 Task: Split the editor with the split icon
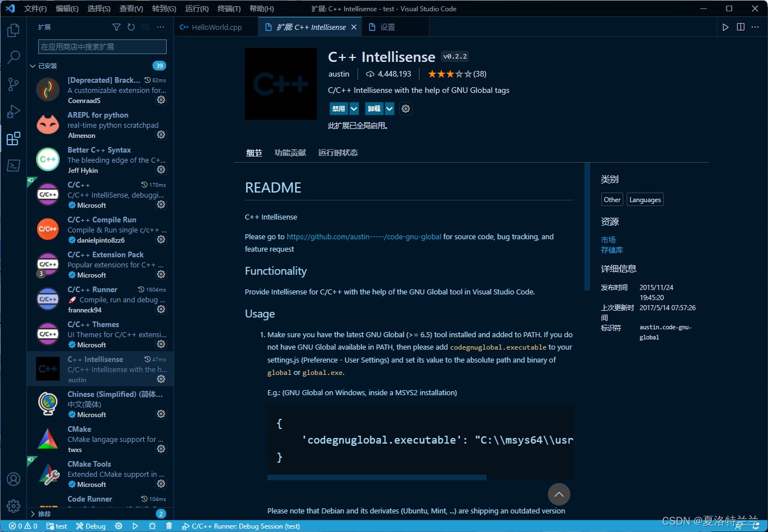[740, 27]
